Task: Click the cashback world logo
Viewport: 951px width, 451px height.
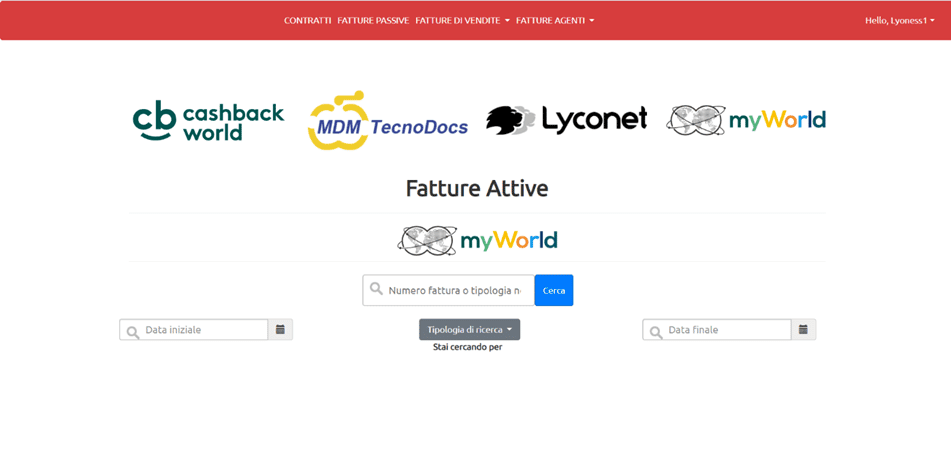Action: [208, 121]
